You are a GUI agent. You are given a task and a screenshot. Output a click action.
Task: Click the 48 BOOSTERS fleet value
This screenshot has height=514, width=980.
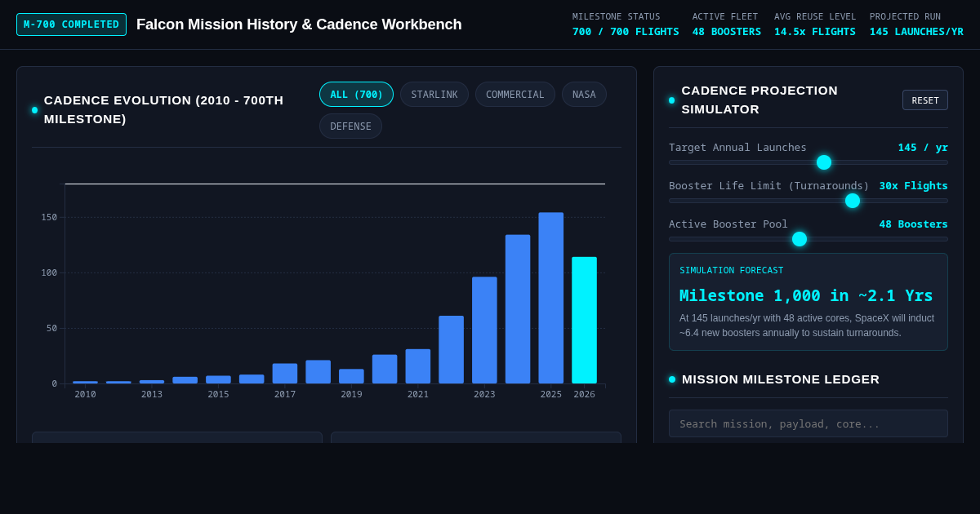[727, 32]
